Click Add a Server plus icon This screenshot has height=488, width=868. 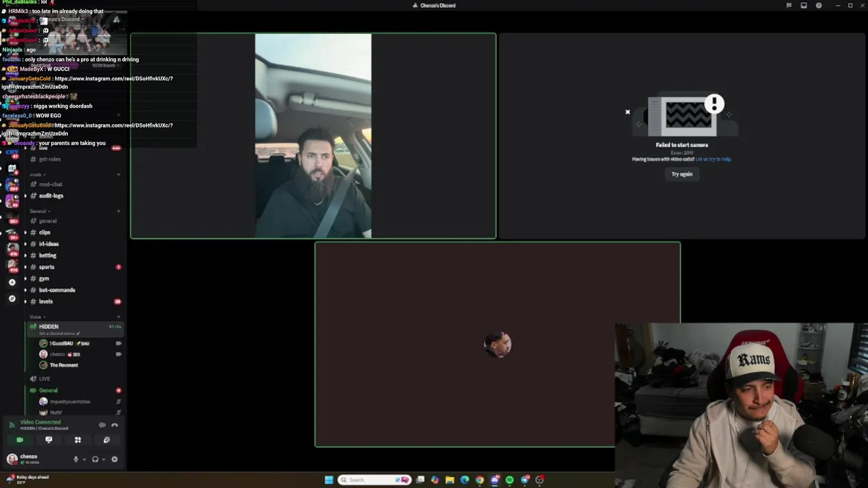coord(12,282)
